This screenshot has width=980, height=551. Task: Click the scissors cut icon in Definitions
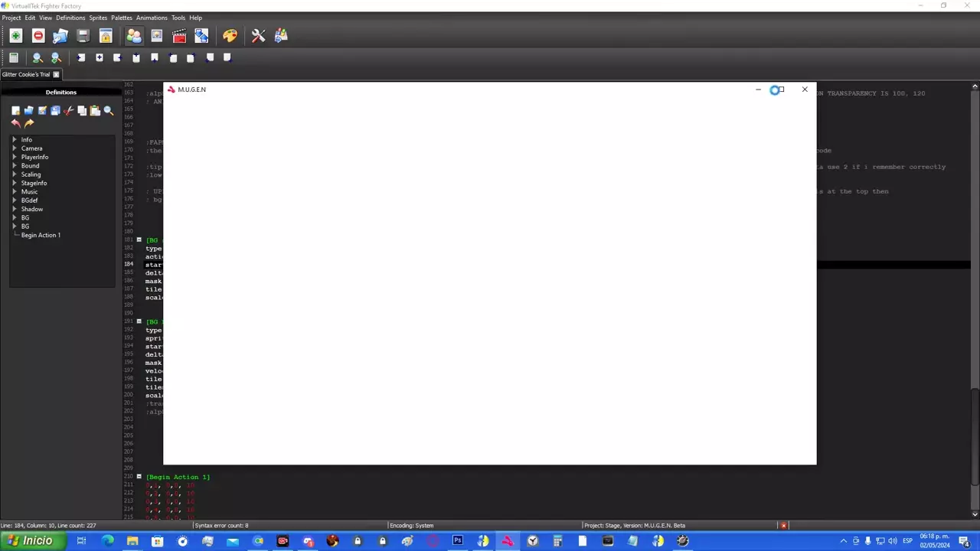tap(68, 111)
